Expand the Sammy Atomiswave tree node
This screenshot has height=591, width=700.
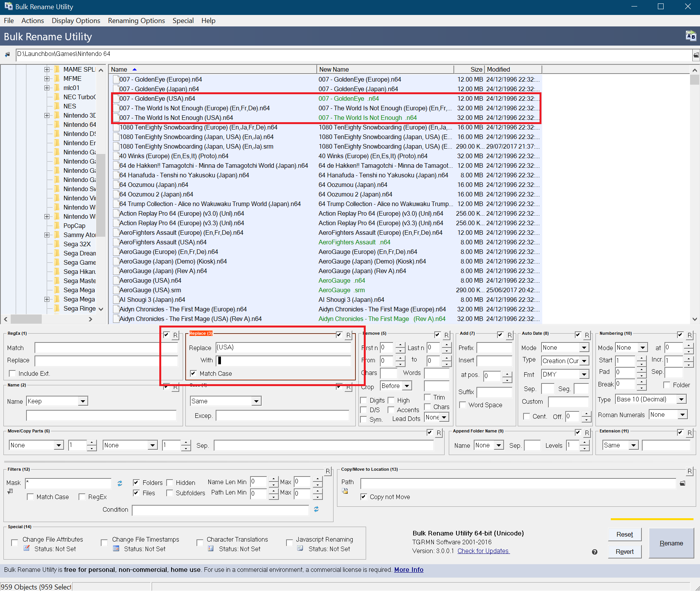coord(47,235)
